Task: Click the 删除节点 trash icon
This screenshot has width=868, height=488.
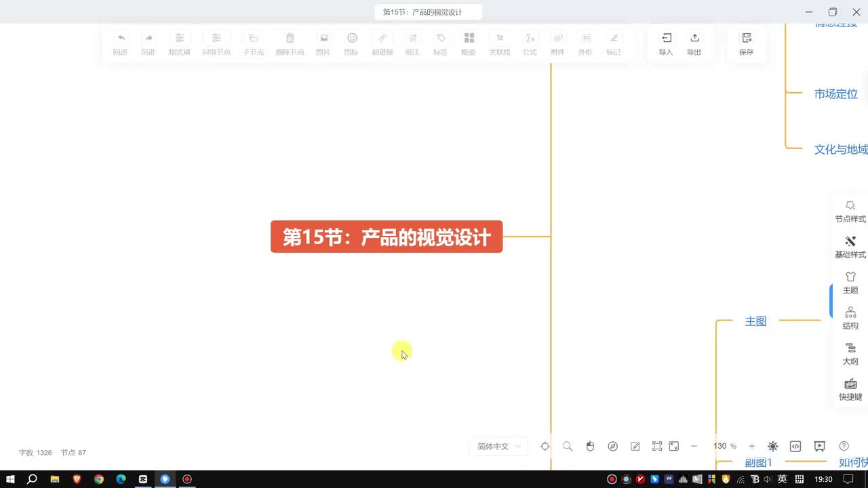Action: coord(290,44)
